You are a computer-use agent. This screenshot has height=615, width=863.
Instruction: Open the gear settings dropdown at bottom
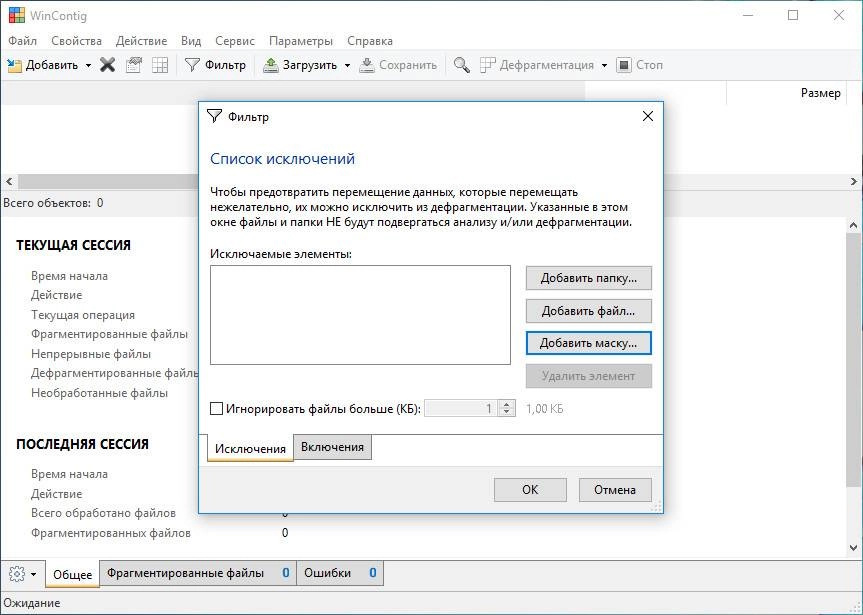23,574
